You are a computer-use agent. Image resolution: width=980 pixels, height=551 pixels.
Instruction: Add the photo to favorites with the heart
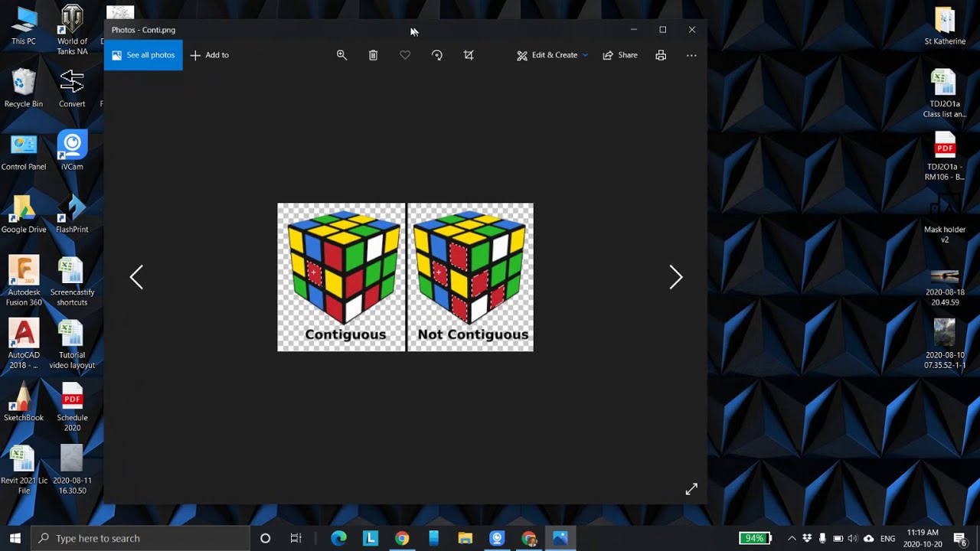click(405, 55)
